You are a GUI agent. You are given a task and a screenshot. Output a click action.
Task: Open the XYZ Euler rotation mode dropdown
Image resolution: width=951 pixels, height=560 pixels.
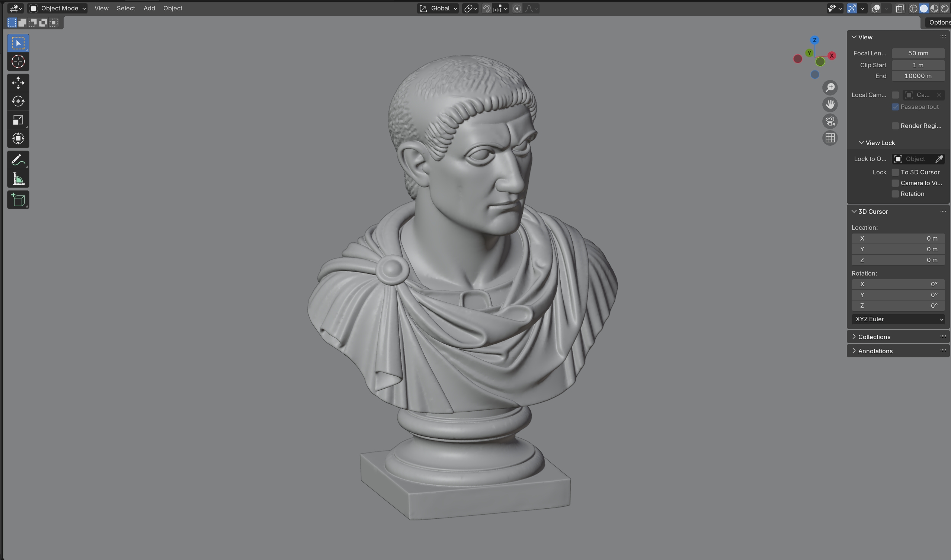click(898, 319)
